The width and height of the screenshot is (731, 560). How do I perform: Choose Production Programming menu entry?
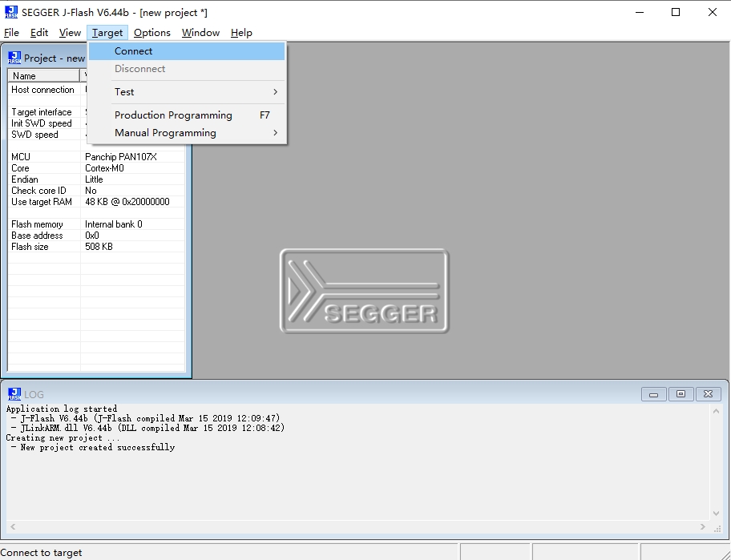pyautogui.click(x=187, y=115)
